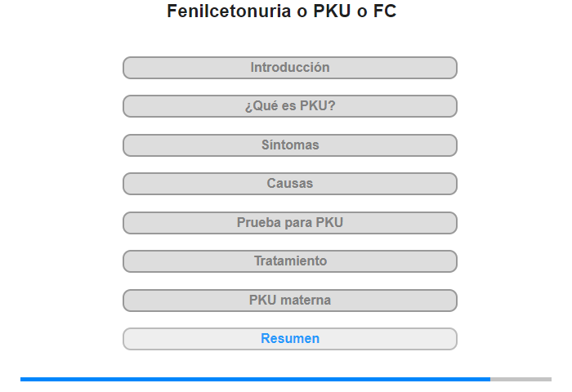Navigate to the Tratamiento chapter

click(290, 261)
